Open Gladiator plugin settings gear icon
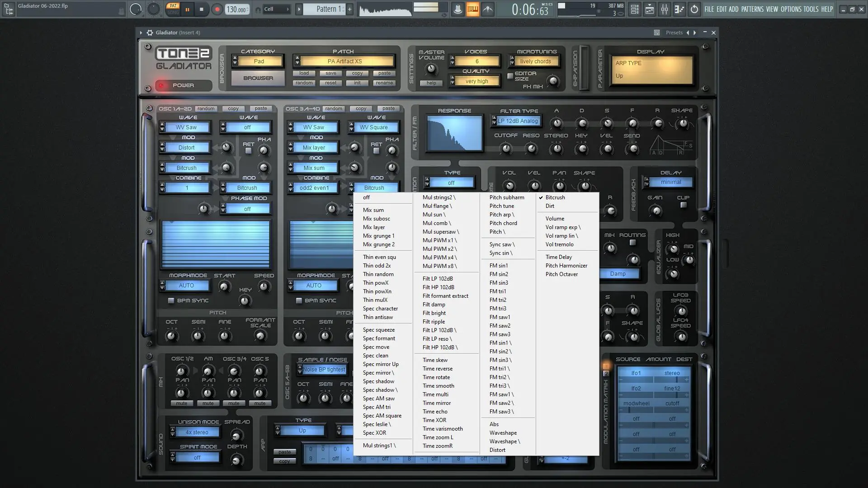868x488 pixels. coord(150,33)
